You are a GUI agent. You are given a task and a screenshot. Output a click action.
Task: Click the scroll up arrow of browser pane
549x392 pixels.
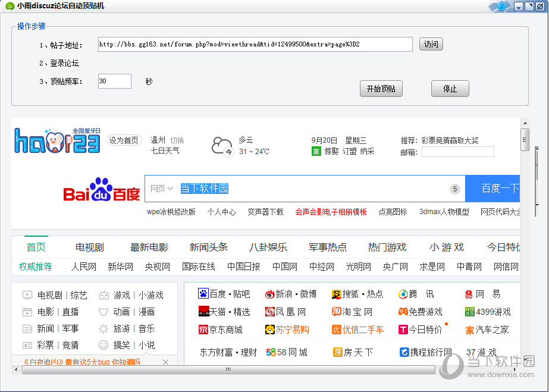pyautogui.click(x=525, y=123)
